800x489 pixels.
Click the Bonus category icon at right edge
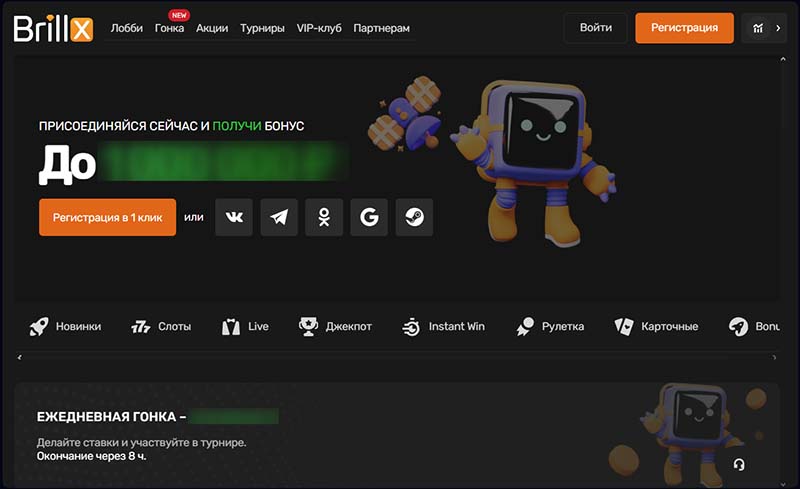point(738,326)
